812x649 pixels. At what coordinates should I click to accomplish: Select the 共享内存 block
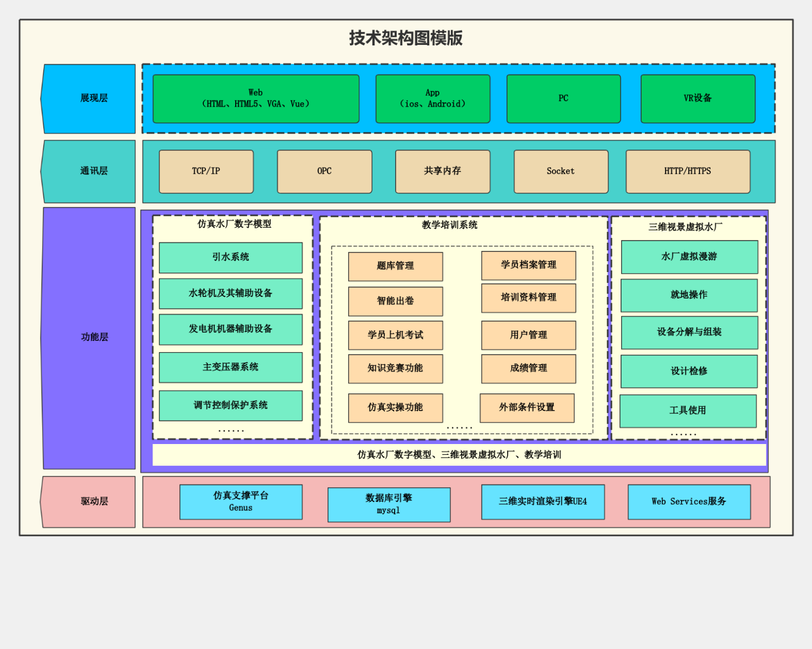[x=443, y=171]
